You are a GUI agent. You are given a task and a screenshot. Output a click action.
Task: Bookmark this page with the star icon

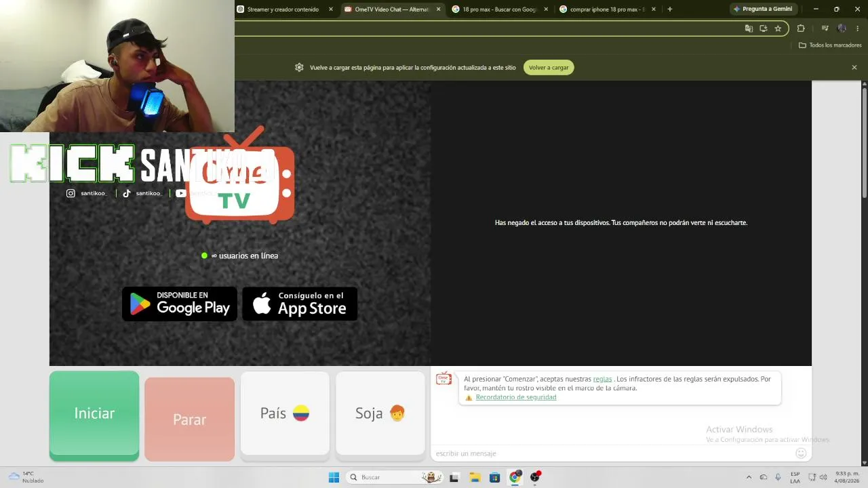coord(778,28)
